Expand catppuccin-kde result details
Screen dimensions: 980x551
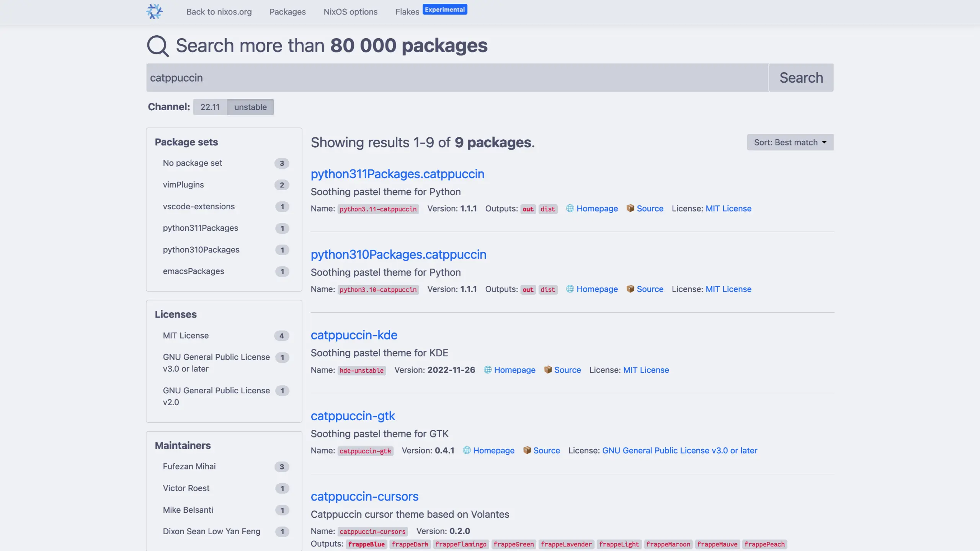click(354, 335)
